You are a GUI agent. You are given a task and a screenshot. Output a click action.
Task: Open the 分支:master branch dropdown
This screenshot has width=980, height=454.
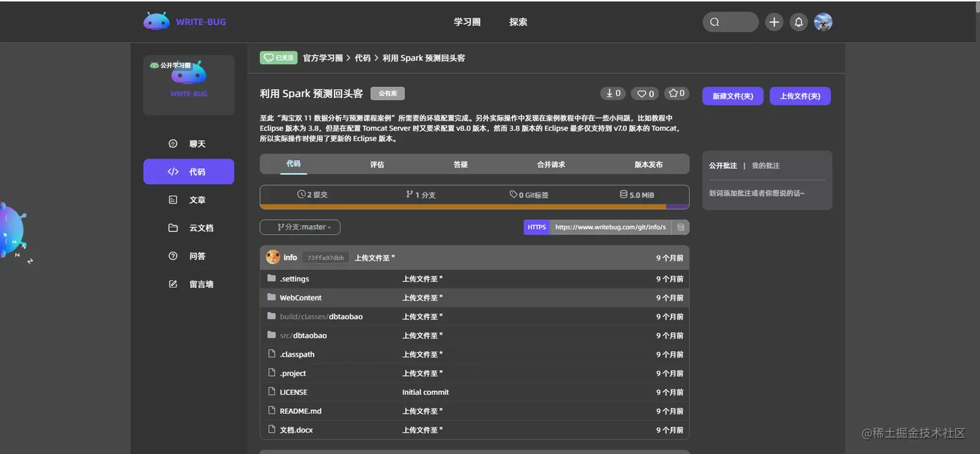[x=300, y=227]
